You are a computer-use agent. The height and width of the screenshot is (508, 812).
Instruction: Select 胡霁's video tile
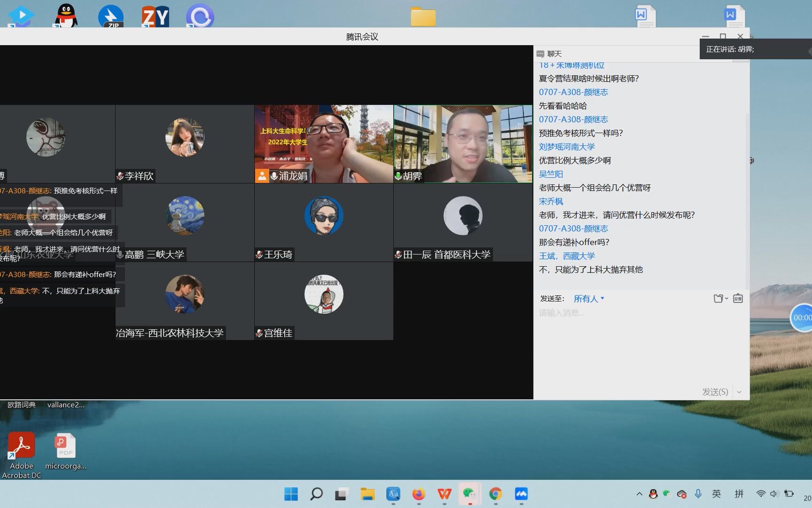[463, 143]
